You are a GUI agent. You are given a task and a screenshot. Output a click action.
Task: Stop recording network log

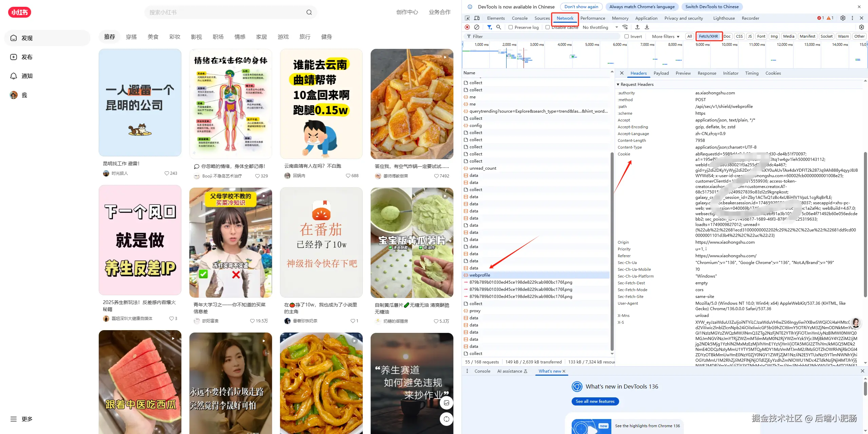pos(467,27)
